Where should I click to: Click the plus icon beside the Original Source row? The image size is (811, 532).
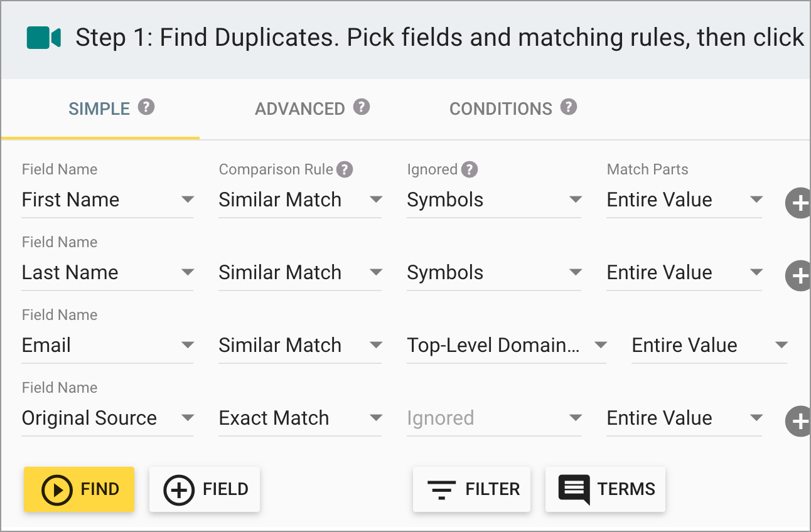[800, 421]
